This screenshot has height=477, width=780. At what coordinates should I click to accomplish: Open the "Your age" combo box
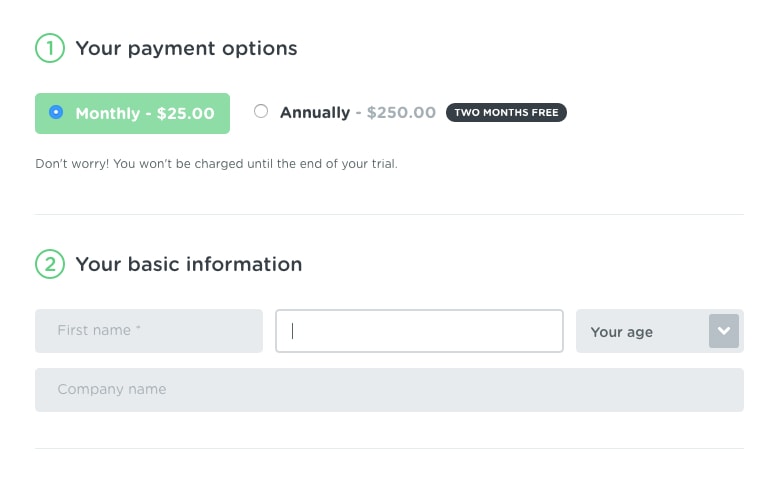(640, 331)
